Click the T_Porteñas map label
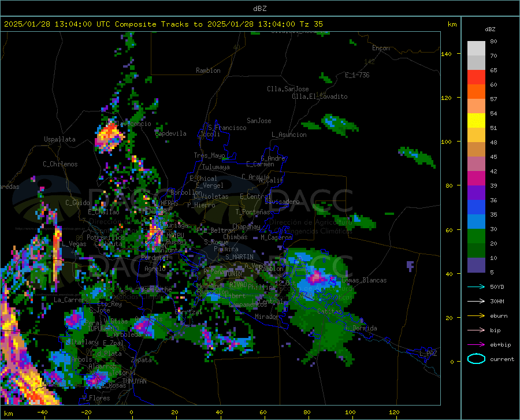 (252, 212)
